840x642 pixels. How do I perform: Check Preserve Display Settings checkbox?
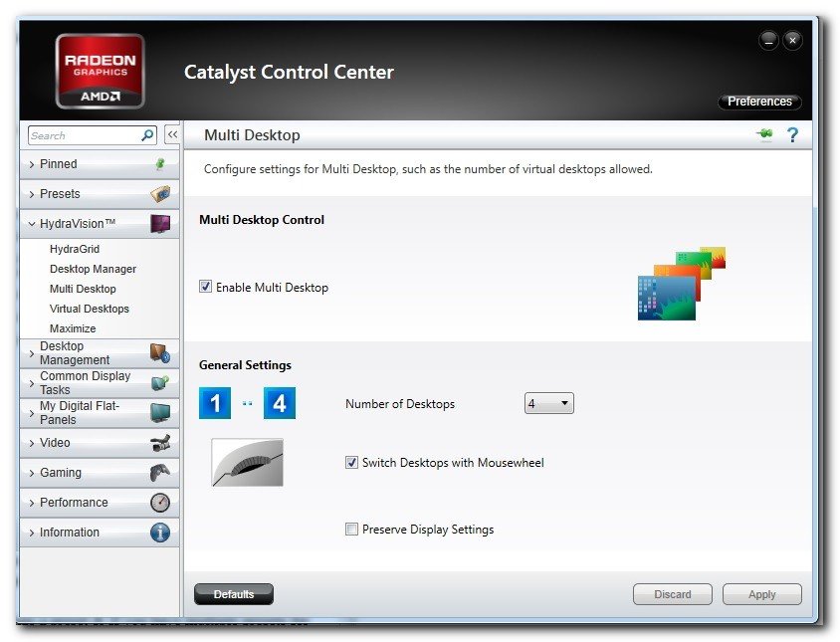(351, 529)
